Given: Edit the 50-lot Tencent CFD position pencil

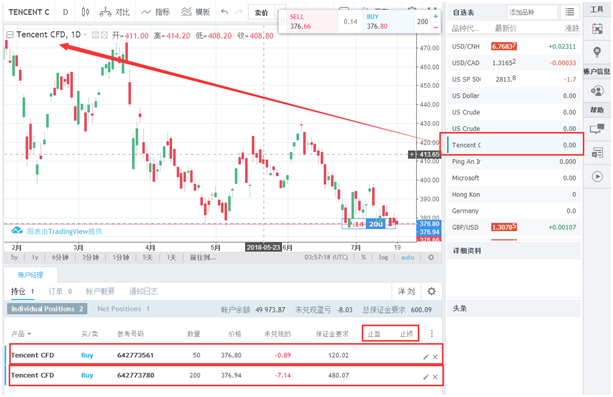Looking at the screenshot, I should pyautogui.click(x=426, y=357).
